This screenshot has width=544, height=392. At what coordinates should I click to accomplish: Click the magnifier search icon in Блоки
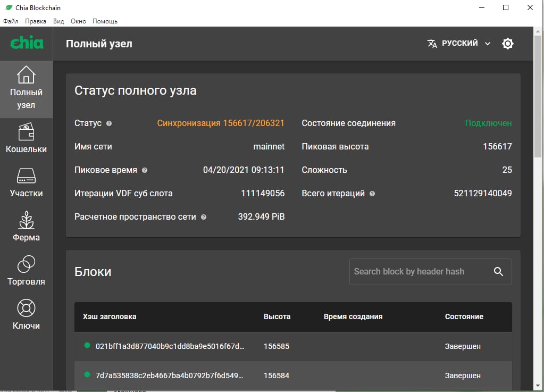pos(498,272)
